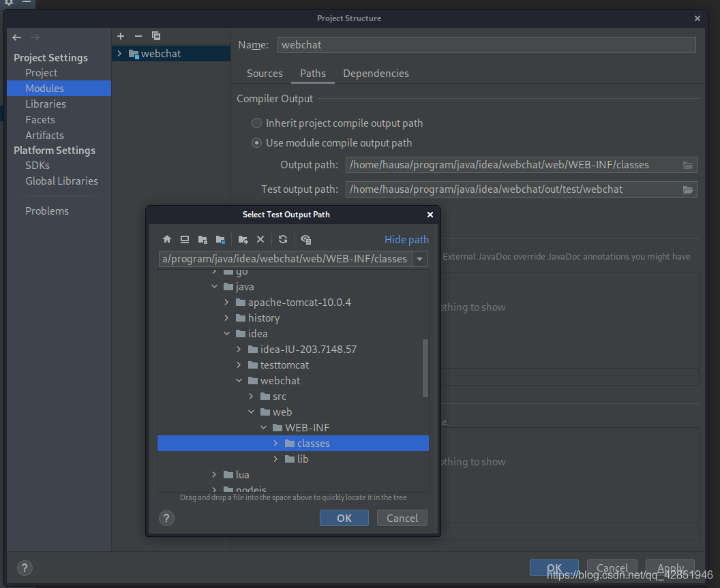Collapse the webchat folder in tree
This screenshot has height=588, width=720.
[x=239, y=381]
